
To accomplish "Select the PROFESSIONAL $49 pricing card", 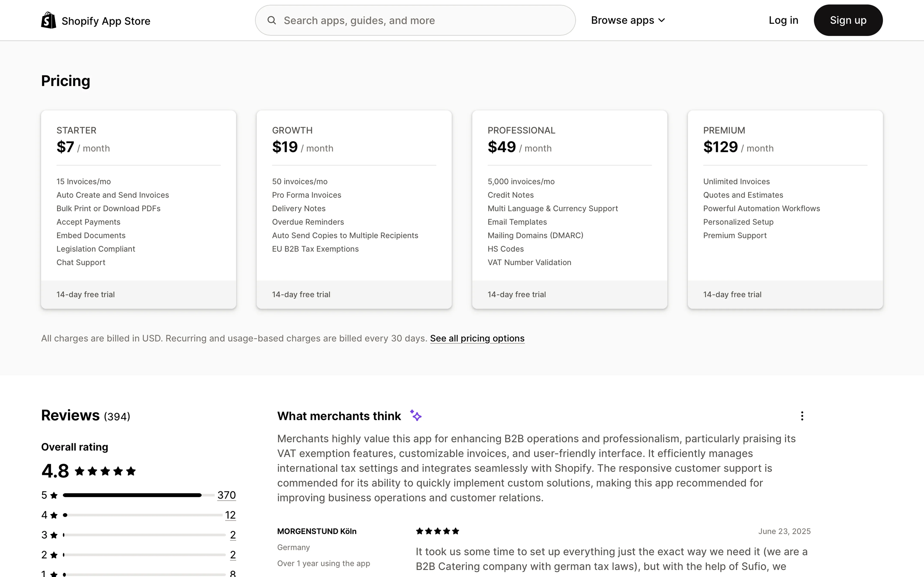I will [x=569, y=209].
